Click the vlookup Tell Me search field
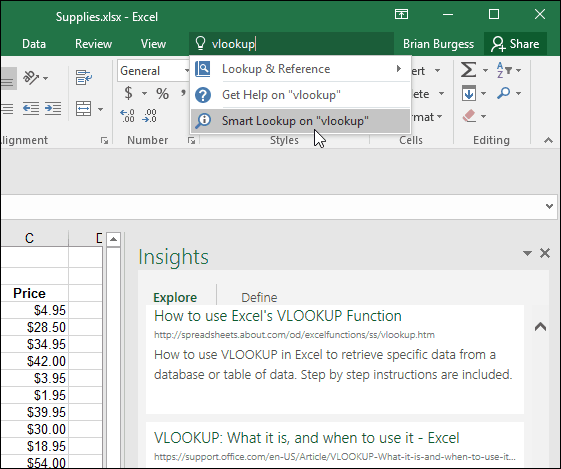 tap(292, 44)
